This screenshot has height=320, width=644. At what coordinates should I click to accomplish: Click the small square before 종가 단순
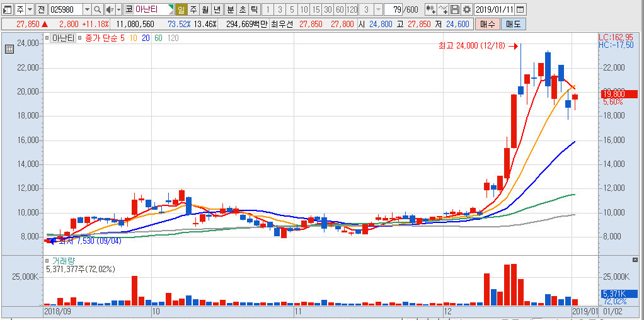tap(79, 38)
